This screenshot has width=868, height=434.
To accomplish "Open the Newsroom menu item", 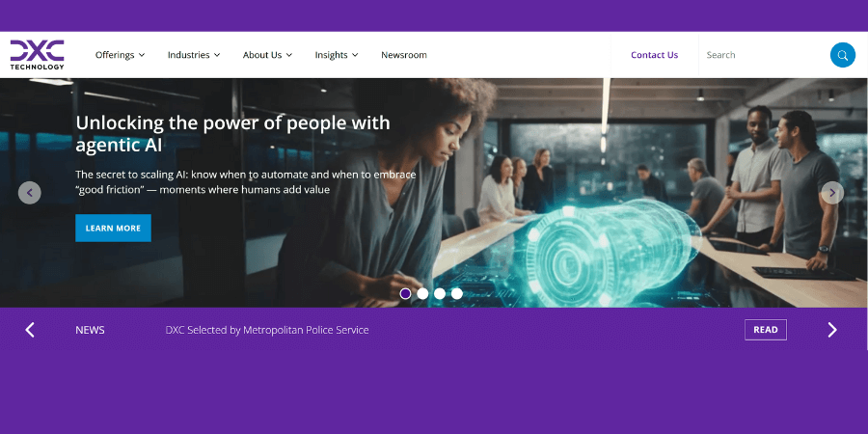I will [x=404, y=55].
